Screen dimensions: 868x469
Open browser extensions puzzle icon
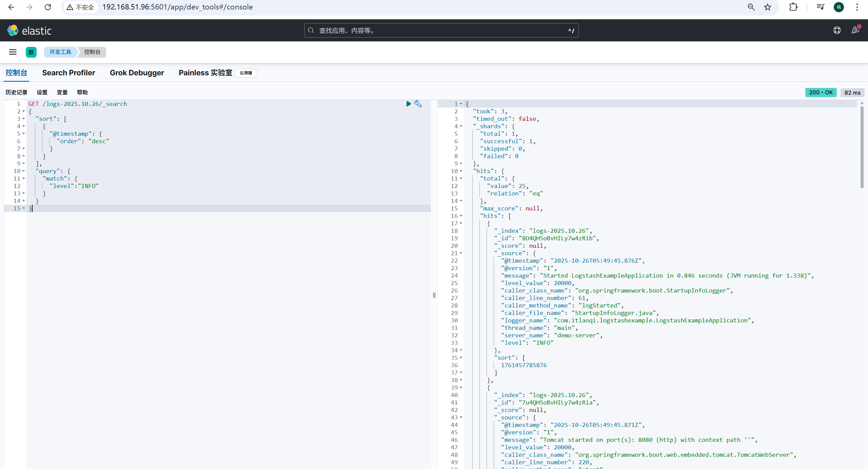(x=793, y=7)
